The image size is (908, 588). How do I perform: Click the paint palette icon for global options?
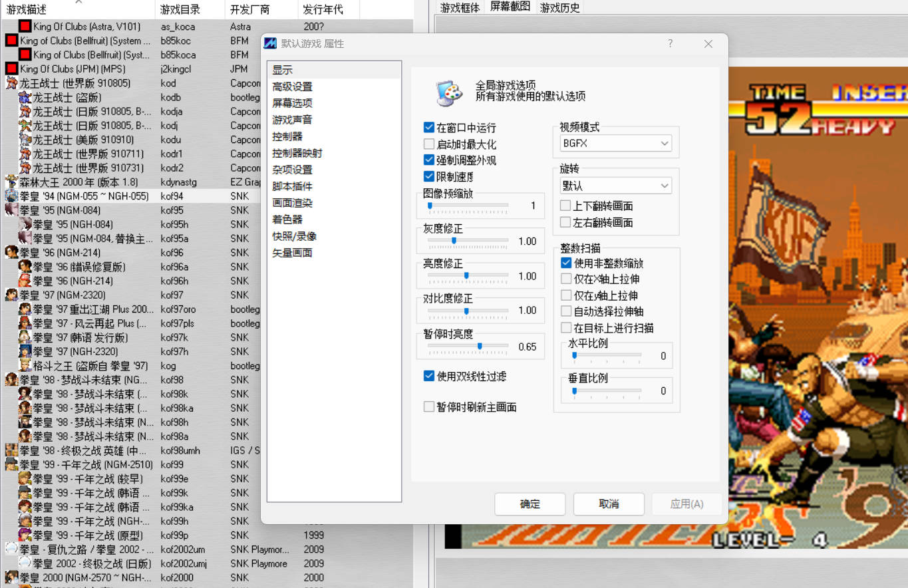(449, 93)
